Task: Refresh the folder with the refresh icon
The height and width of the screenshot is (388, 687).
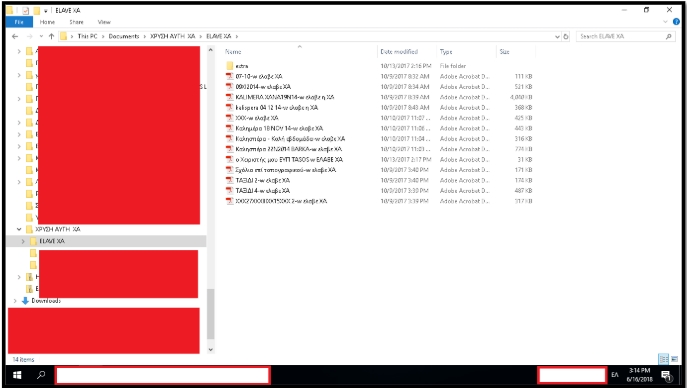Action: coord(566,37)
